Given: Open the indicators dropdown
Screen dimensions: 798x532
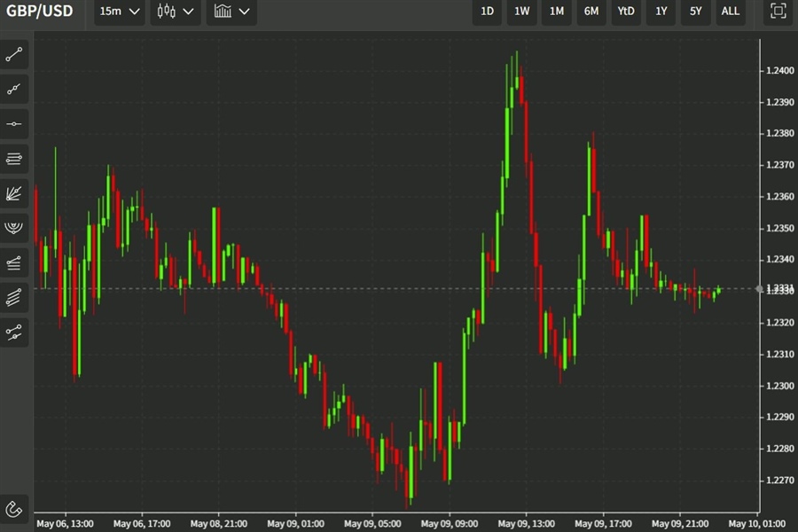Looking at the screenshot, I should (231, 12).
